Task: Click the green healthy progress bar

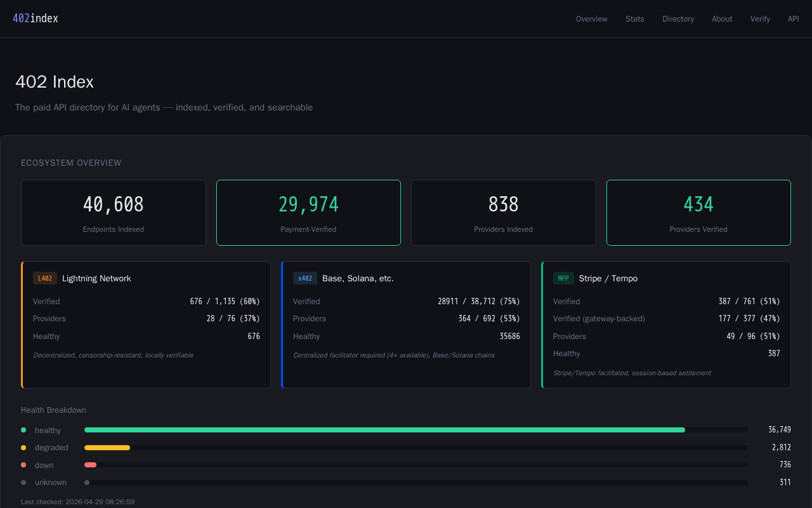Action: tap(384, 430)
